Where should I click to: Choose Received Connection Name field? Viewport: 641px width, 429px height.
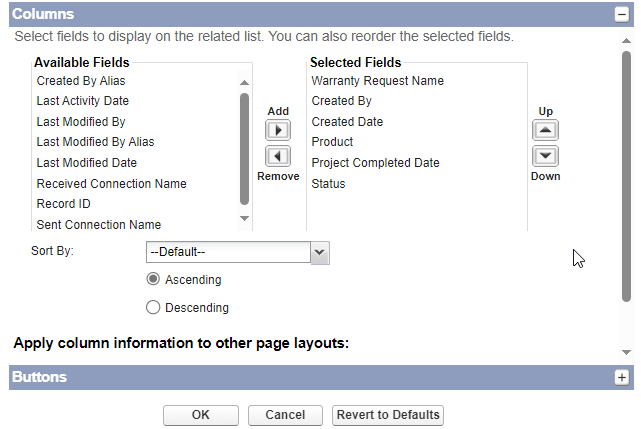(111, 184)
